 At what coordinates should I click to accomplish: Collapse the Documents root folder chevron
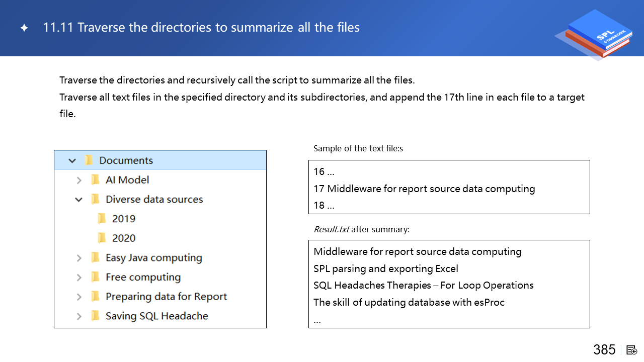pyautogui.click(x=72, y=160)
